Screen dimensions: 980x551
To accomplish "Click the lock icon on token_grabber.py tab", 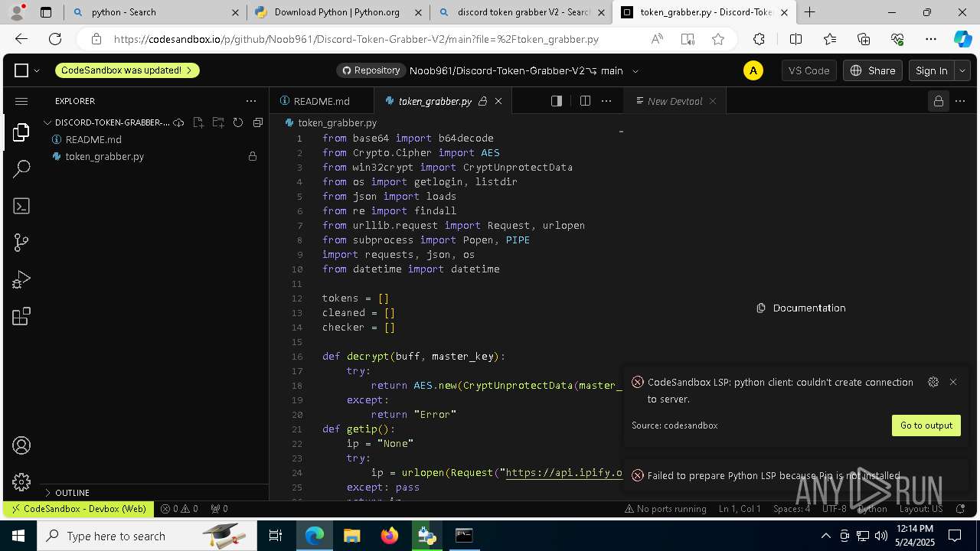I will pyautogui.click(x=483, y=101).
